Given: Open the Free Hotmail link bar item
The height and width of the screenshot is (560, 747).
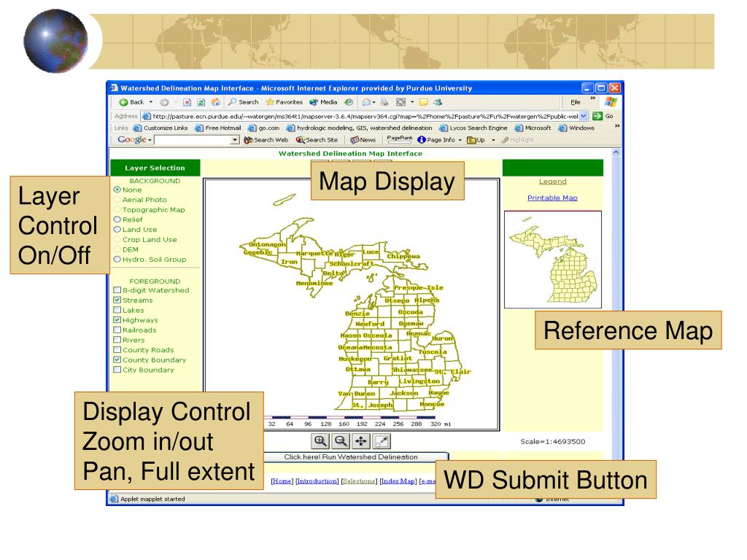Looking at the screenshot, I should point(218,128).
